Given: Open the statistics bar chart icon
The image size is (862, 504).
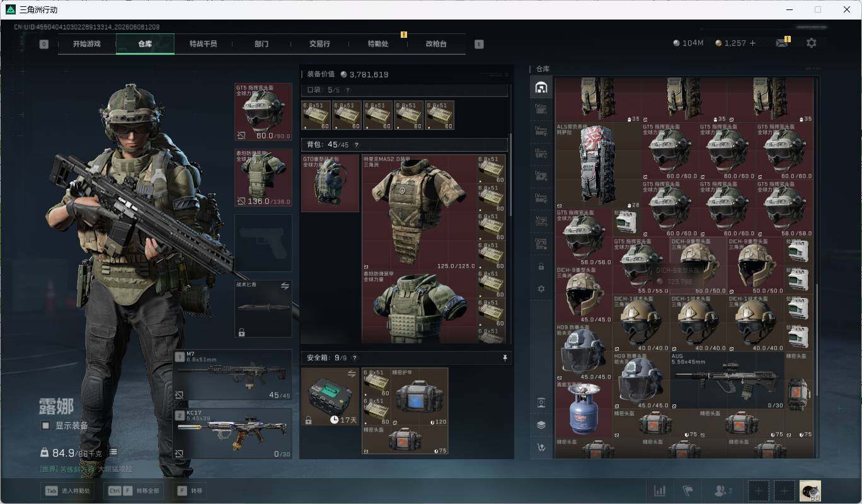Looking at the screenshot, I should click(x=660, y=491).
